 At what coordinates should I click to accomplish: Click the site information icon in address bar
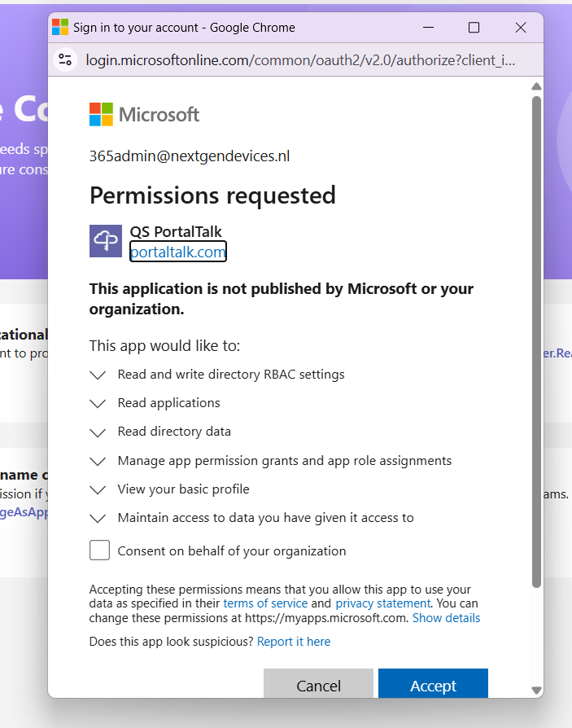tap(65, 60)
